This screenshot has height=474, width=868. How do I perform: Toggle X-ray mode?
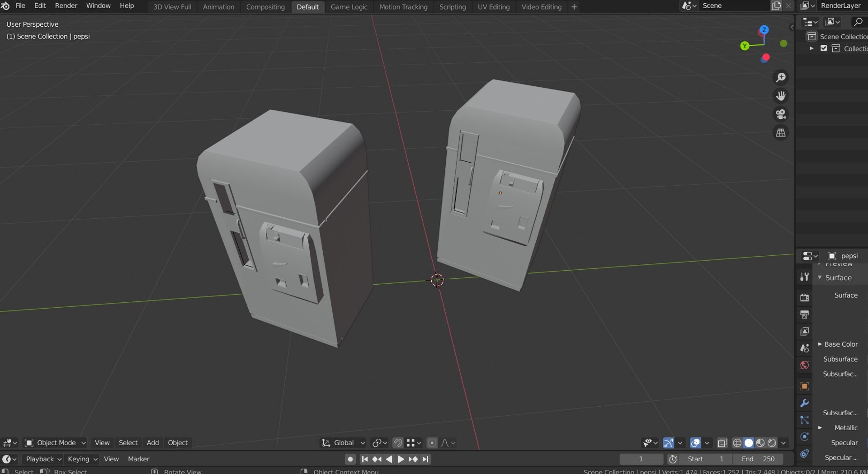click(722, 443)
